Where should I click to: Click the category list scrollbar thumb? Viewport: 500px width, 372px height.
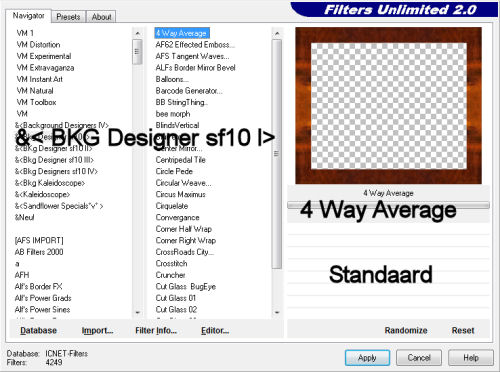[x=137, y=52]
